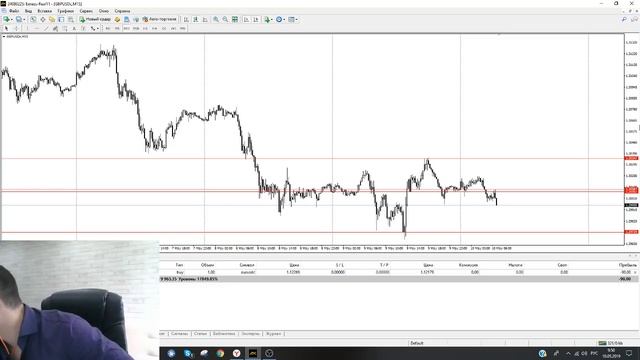
Task: Switch chart to line chart
Action: (205, 19)
